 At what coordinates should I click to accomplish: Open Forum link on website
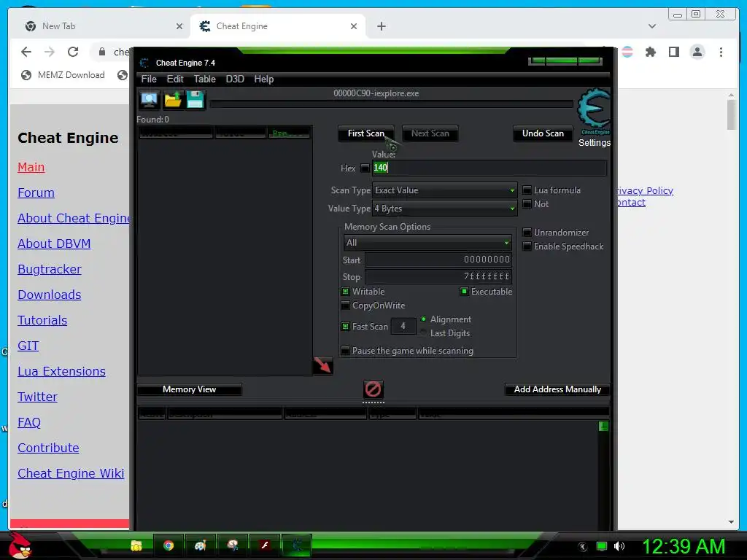coord(36,192)
